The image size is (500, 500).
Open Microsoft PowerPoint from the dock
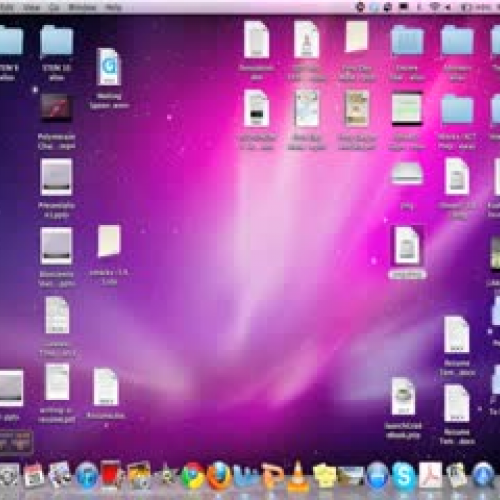[x=272, y=476]
